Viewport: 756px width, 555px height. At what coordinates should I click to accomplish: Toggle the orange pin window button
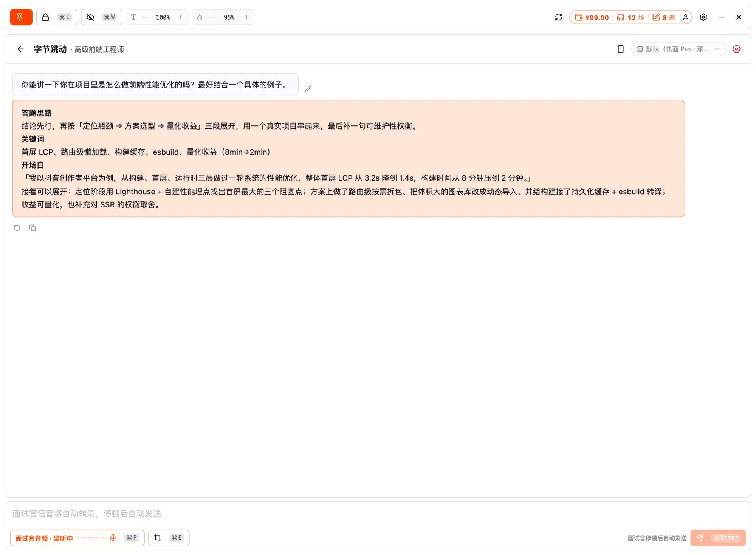coord(21,17)
